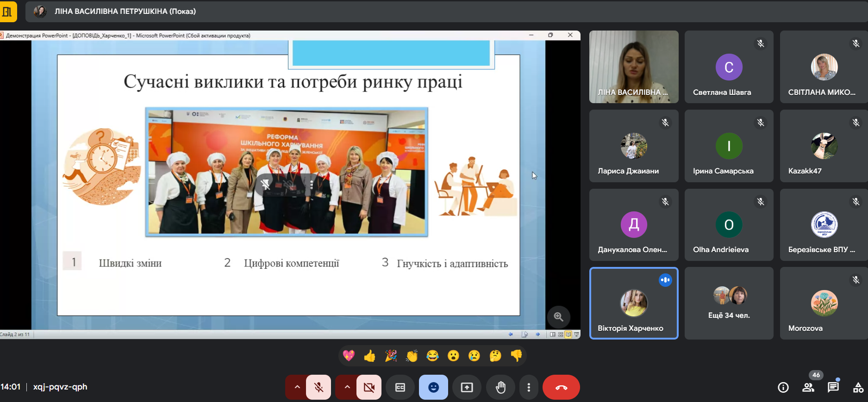Click the zoom magnifier on presentation

(558, 317)
